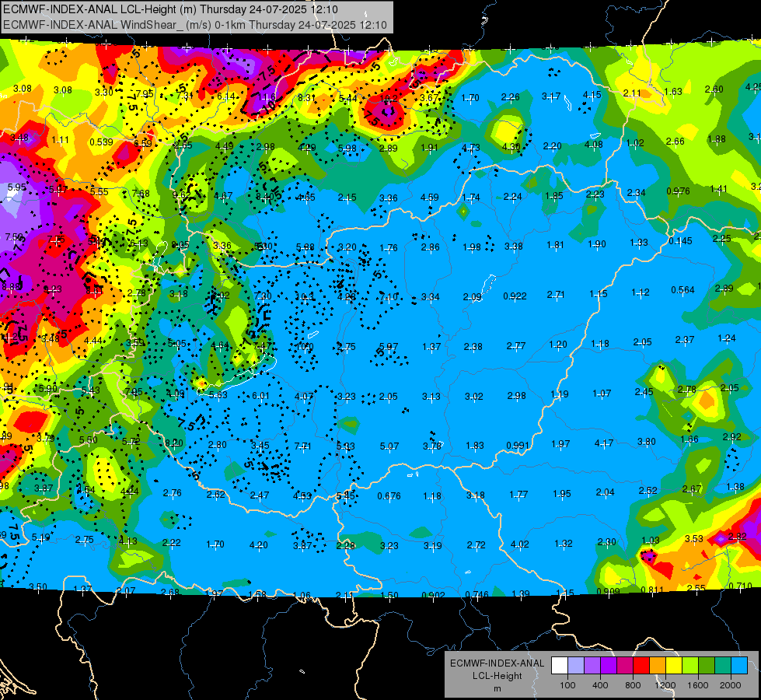Viewport: 761px width, 700px height.
Task: Click the wind shear value 1.32
Action: point(564,543)
